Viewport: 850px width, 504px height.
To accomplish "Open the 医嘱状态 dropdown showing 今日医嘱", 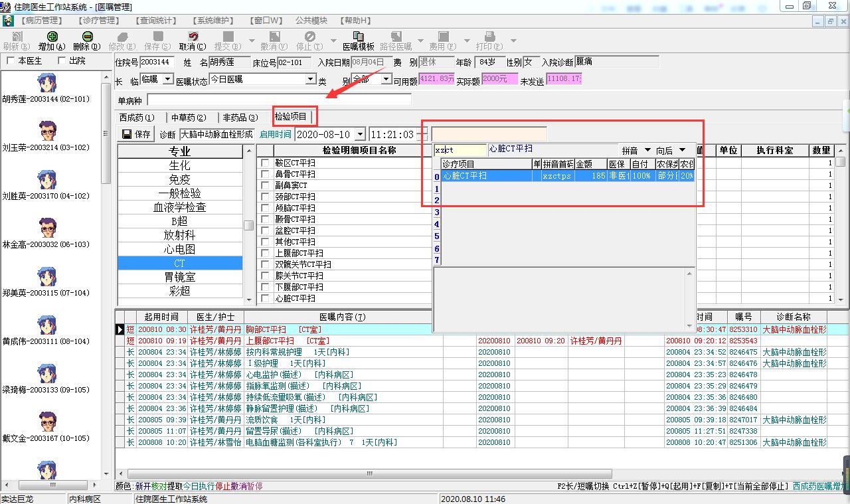I will 310,79.
